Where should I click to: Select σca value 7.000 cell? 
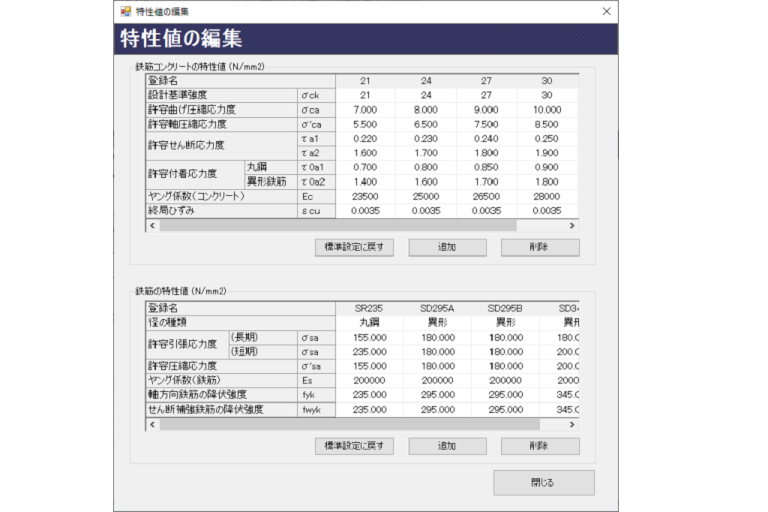365,109
